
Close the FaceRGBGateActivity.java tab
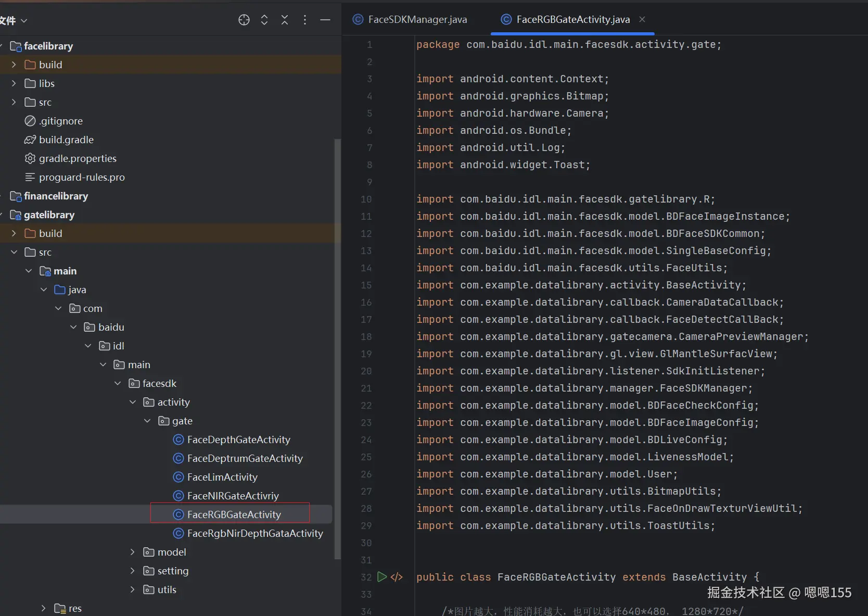click(x=642, y=19)
